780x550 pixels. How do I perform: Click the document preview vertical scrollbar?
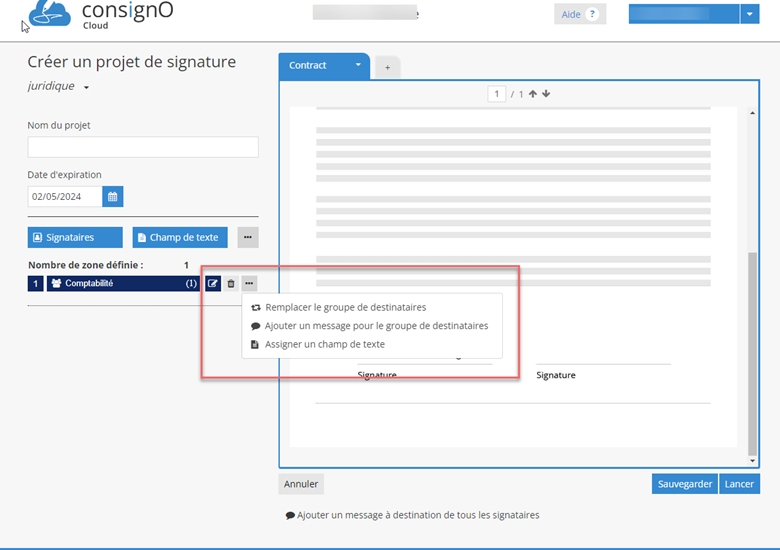[x=753, y=350]
